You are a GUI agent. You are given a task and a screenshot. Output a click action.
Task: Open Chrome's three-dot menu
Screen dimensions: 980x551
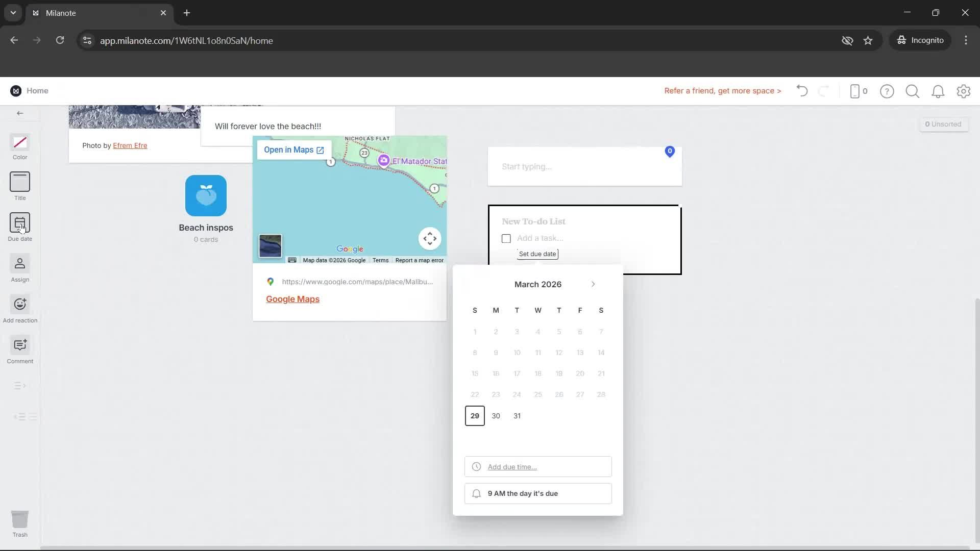click(x=966, y=40)
